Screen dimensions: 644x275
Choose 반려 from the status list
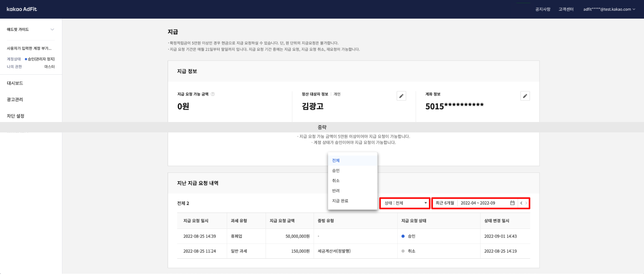336,191
